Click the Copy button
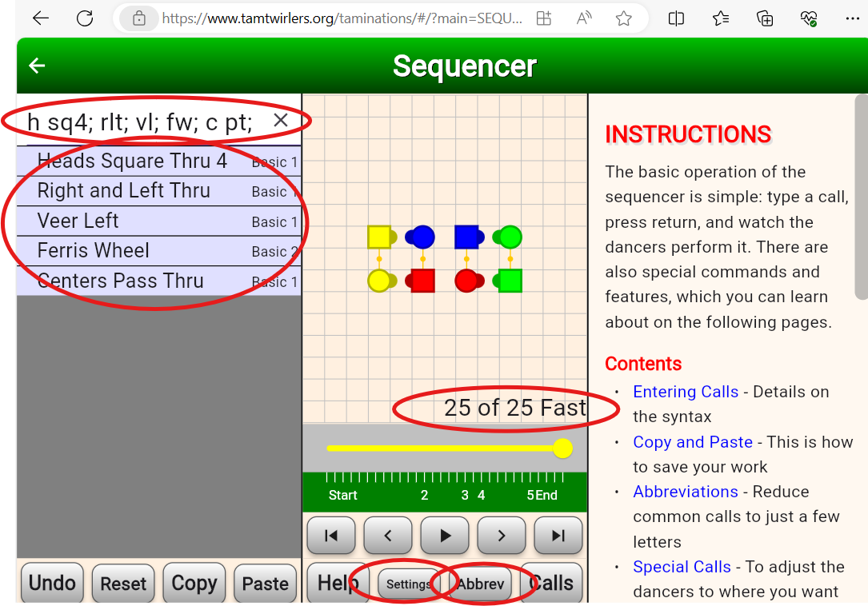The image size is (868, 606). tap(194, 583)
